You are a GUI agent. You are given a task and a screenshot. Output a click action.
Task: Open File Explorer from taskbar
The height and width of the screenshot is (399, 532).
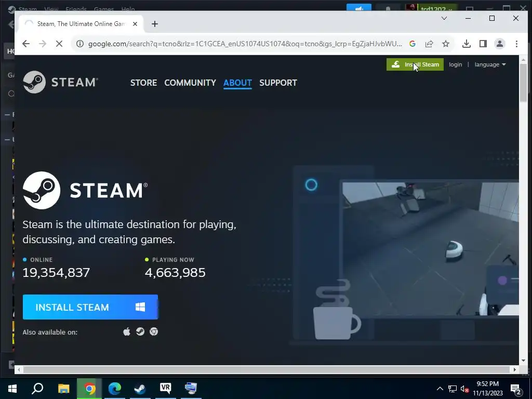[63, 389]
